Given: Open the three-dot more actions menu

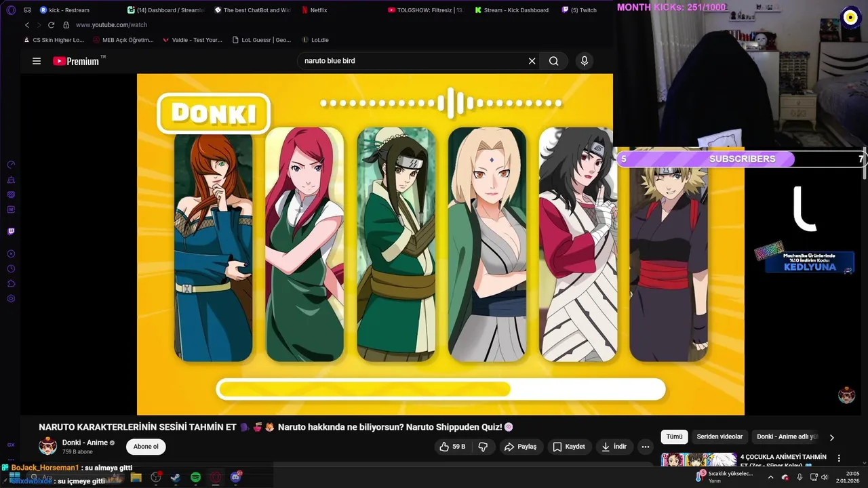Looking at the screenshot, I should 646,447.
